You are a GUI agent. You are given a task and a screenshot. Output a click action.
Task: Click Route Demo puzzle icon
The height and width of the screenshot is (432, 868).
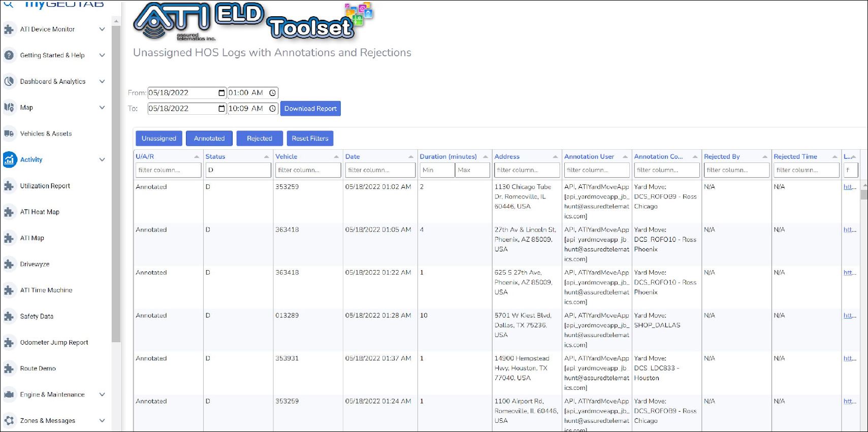tap(9, 369)
